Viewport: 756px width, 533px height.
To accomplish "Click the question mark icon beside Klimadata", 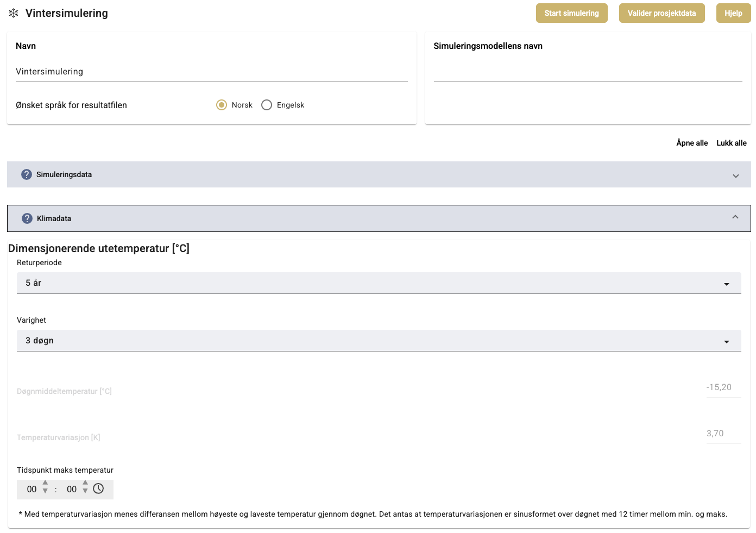I will pos(27,218).
